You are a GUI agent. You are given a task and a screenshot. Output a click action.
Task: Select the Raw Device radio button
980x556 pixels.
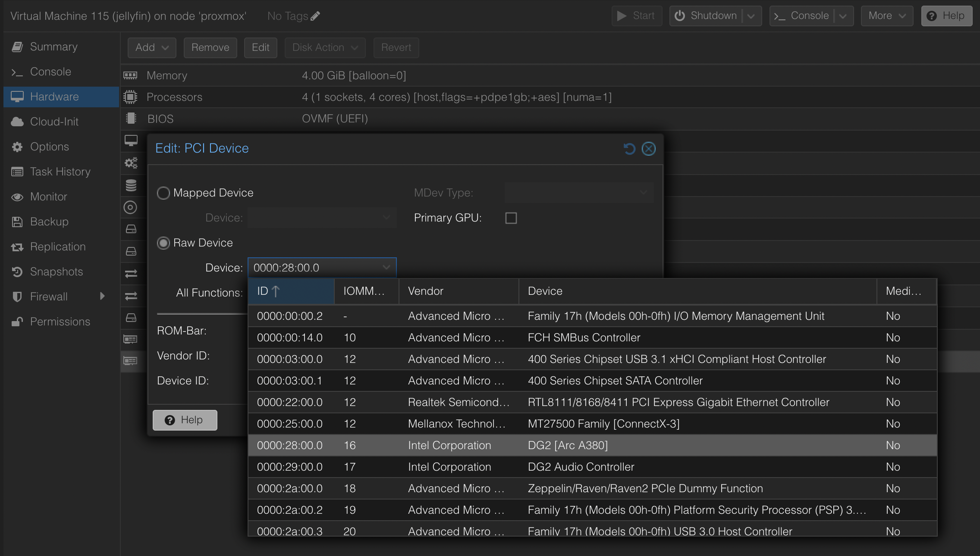(x=163, y=243)
